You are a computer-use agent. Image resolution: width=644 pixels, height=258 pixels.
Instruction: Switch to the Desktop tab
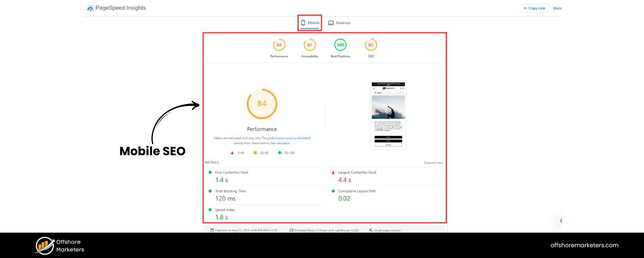(338, 22)
